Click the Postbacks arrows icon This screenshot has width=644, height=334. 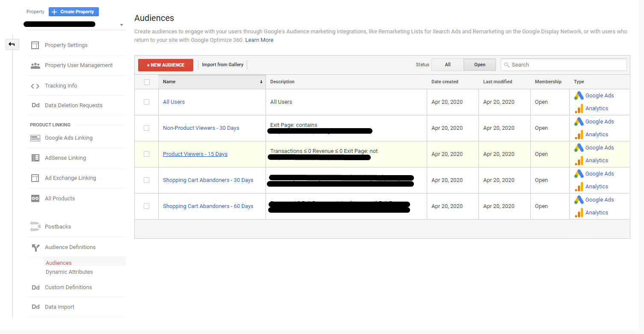pyautogui.click(x=35, y=227)
